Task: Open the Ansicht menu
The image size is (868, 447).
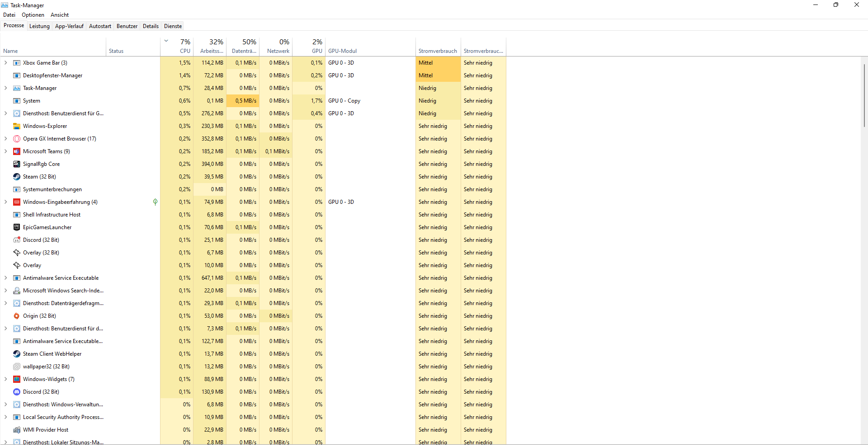Action: click(x=60, y=15)
